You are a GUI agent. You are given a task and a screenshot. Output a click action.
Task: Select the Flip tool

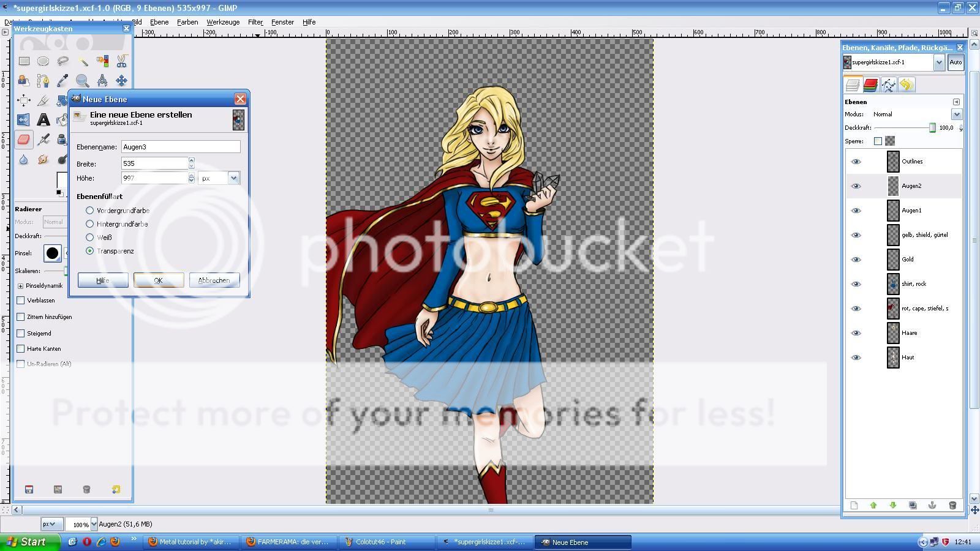pyautogui.click(x=24, y=119)
